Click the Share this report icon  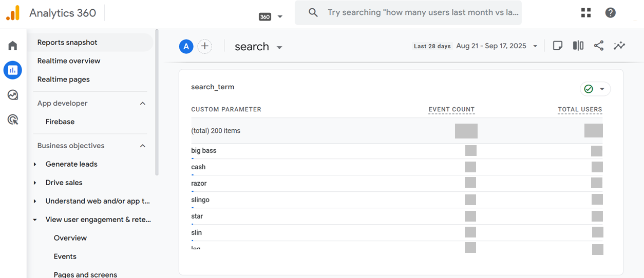[x=598, y=46]
